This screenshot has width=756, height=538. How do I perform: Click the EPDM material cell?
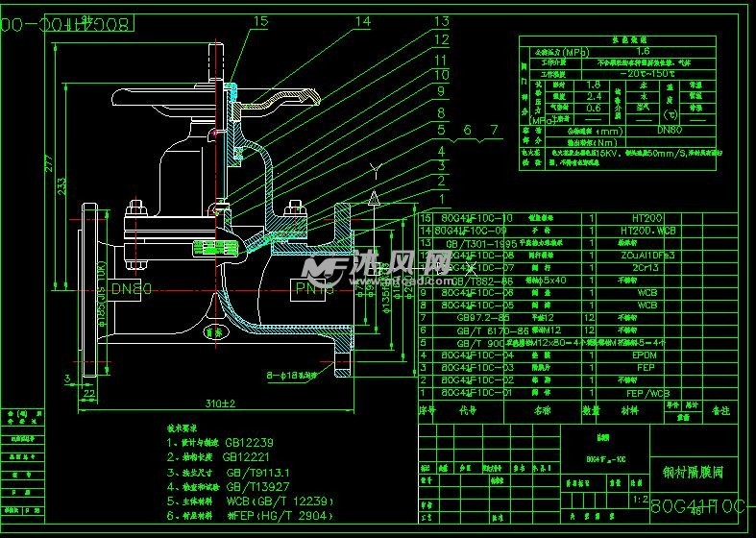pyautogui.click(x=645, y=355)
